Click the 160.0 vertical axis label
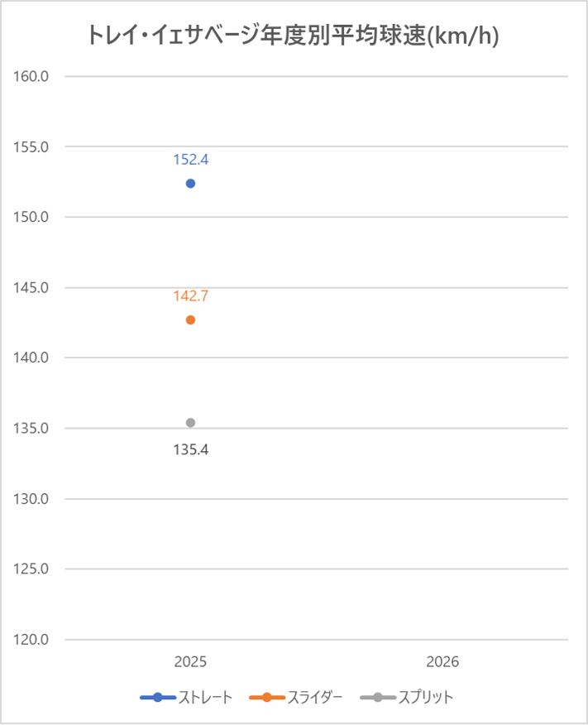This screenshot has height=725, width=588. 32,76
